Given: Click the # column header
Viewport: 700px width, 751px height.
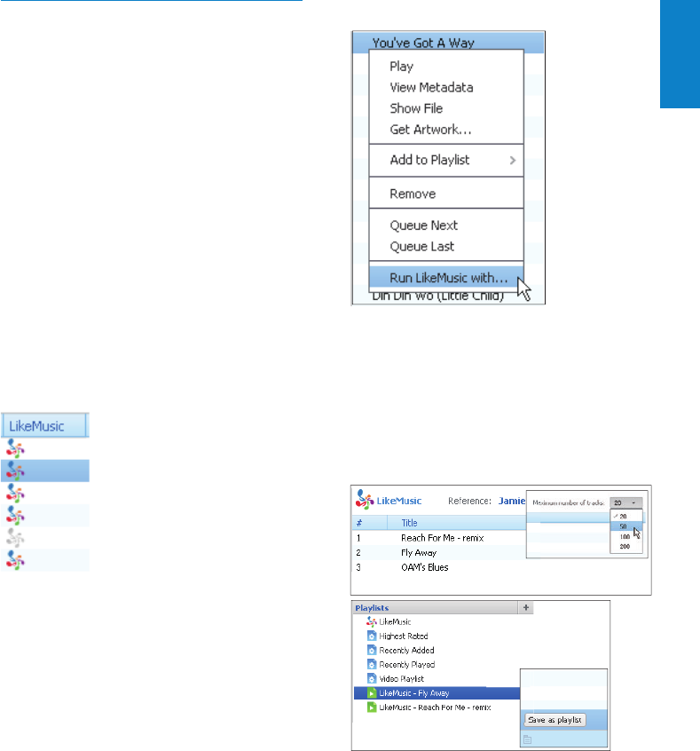Looking at the screenshot, I should [370, 523].
